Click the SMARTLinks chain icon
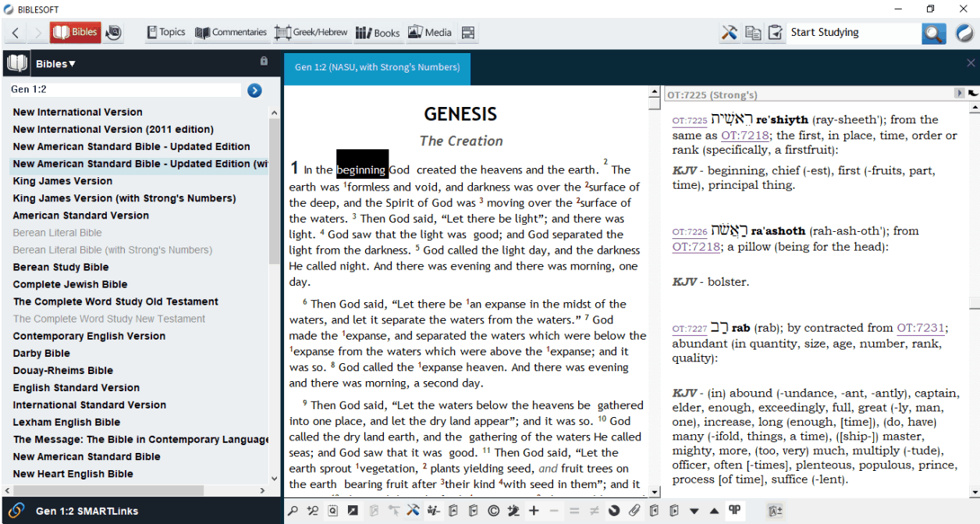Screen dimensions: 980x524 [16, 511]
